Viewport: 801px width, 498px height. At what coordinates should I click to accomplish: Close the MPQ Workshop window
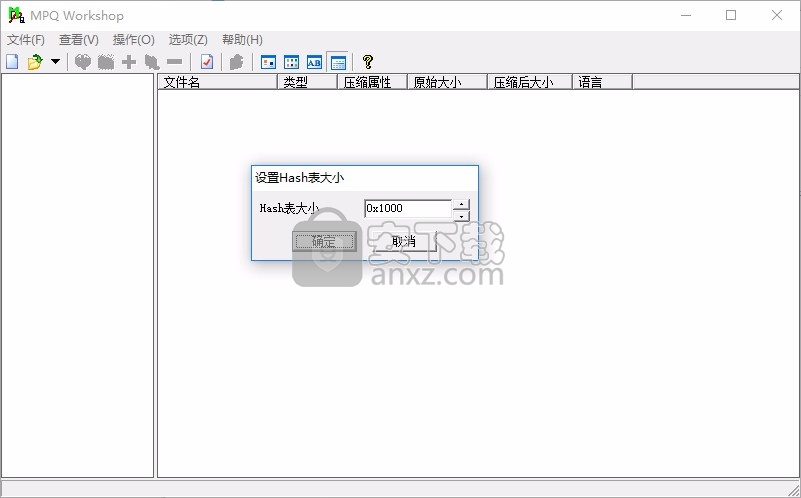click(777, 15)
